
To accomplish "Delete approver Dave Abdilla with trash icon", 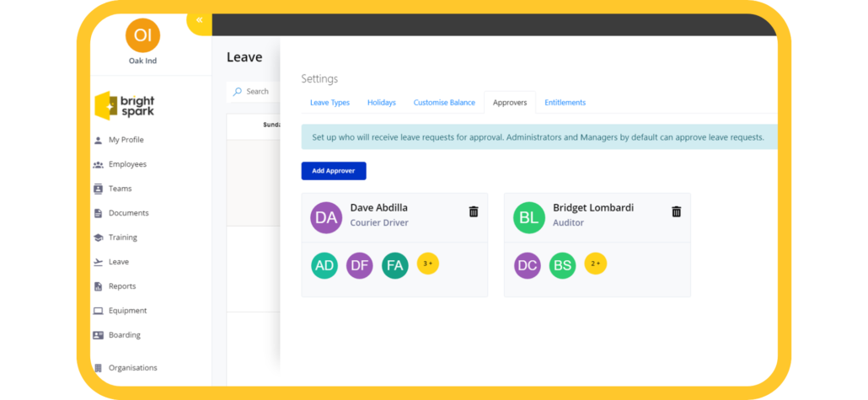I will coord(474,211).
